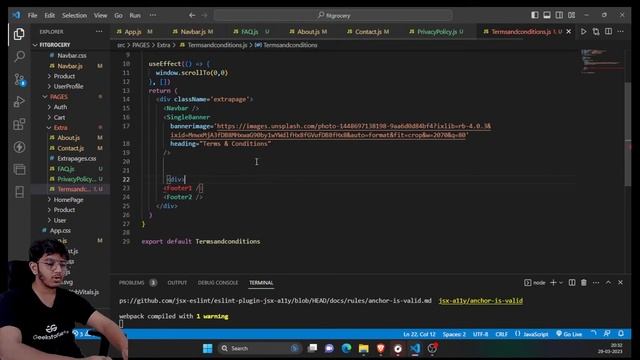
Task: Click the editor vertical scrollbar
Action: click(x=628, y=135)
